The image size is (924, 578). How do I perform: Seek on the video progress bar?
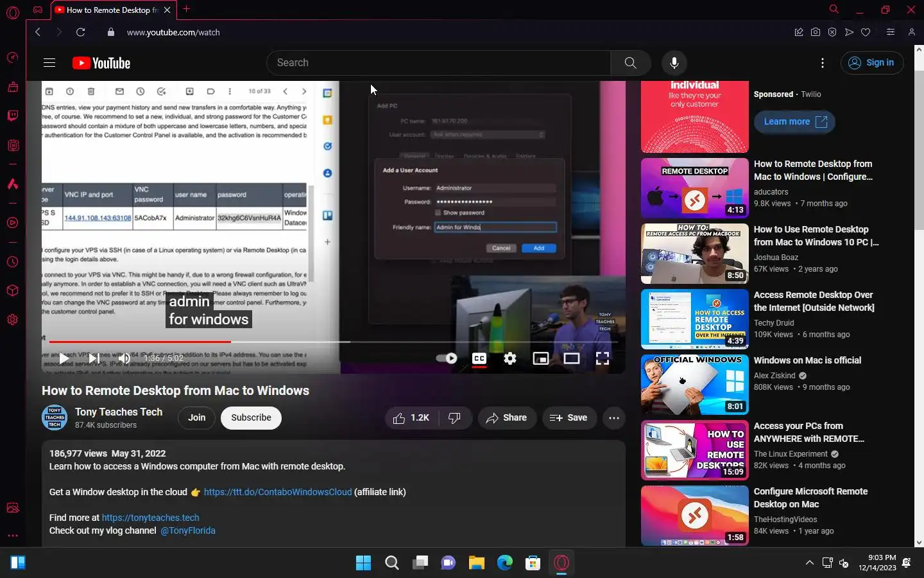coord(334,342)
